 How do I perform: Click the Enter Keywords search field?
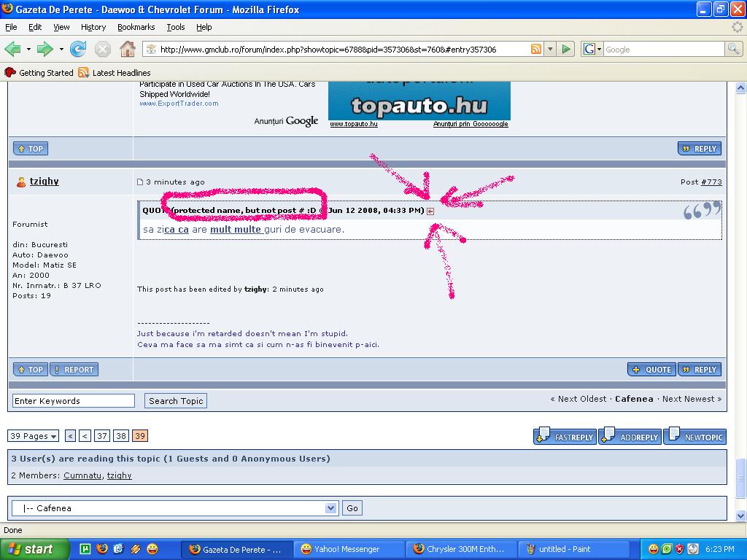[x=74, y=401]
